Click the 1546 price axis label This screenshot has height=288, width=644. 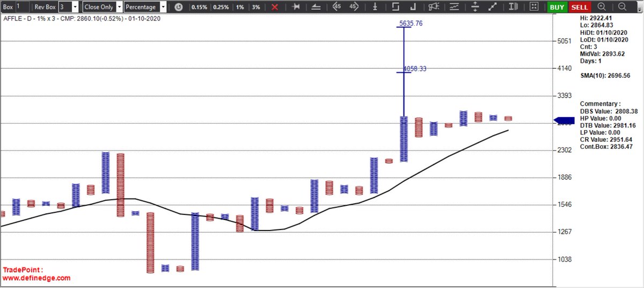click(x=566, y=205)
